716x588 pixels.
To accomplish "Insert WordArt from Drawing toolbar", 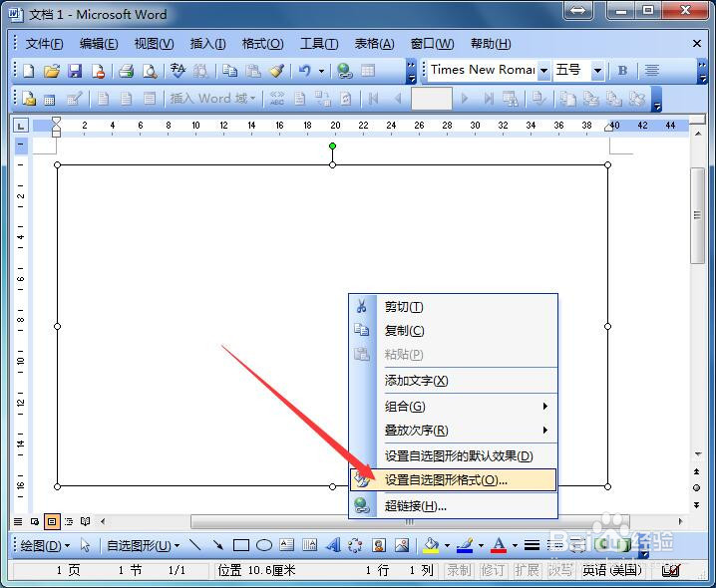I will pyautogui.click(x=333, y=544).
